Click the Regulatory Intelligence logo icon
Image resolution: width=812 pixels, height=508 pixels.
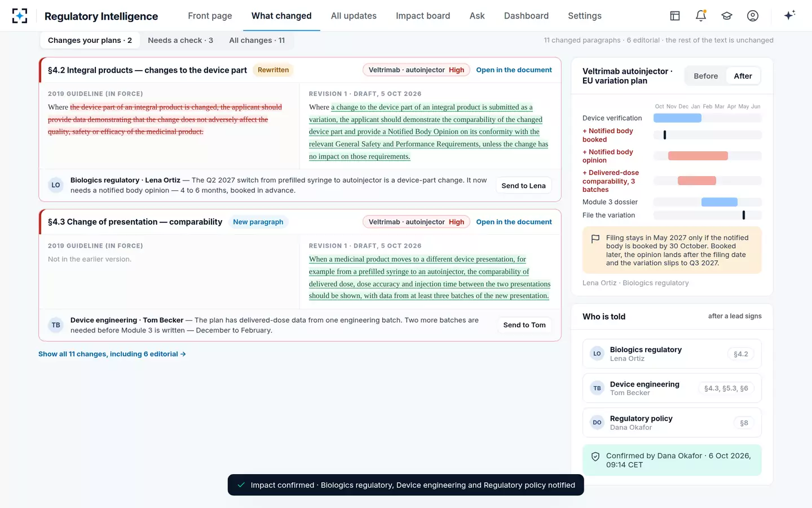pos(20,16)
